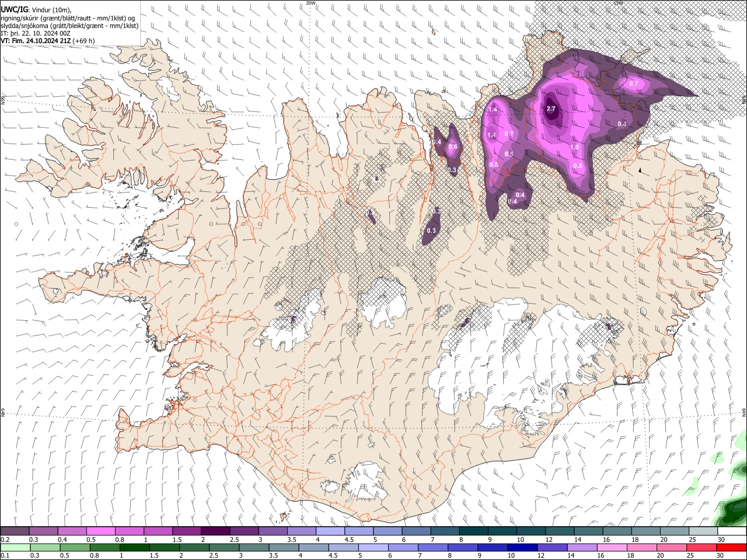Click the 0.4 legend value label
This screenshot has height=560, width=747.
click(62, 540)
